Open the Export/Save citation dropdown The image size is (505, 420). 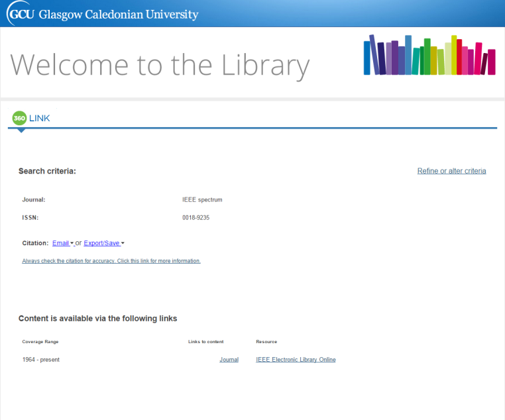click(103, 243)
